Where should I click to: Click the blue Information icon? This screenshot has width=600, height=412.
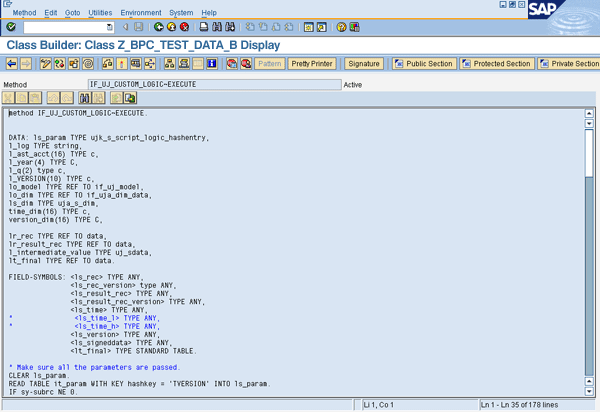pyautogui.click(x=212, y=64)
